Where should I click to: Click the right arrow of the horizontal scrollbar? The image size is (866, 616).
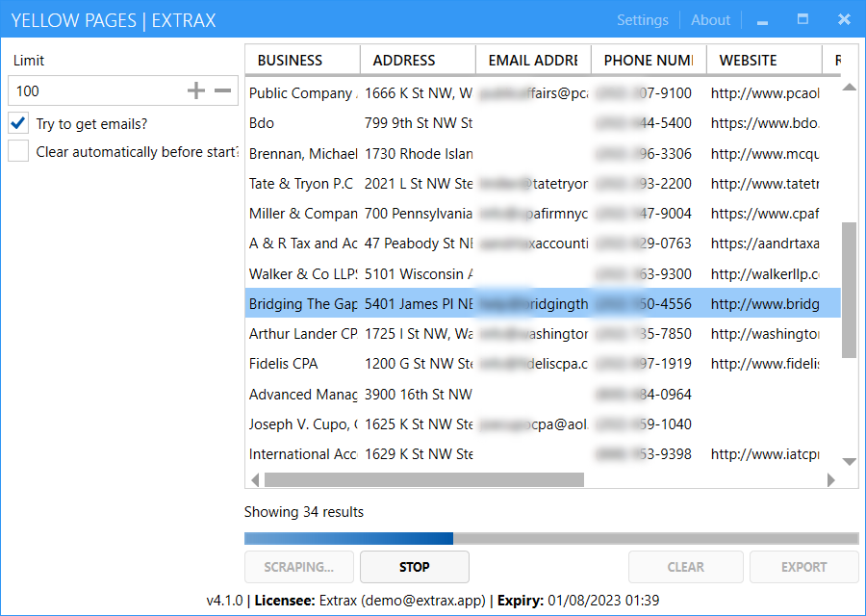click(830, 478)
